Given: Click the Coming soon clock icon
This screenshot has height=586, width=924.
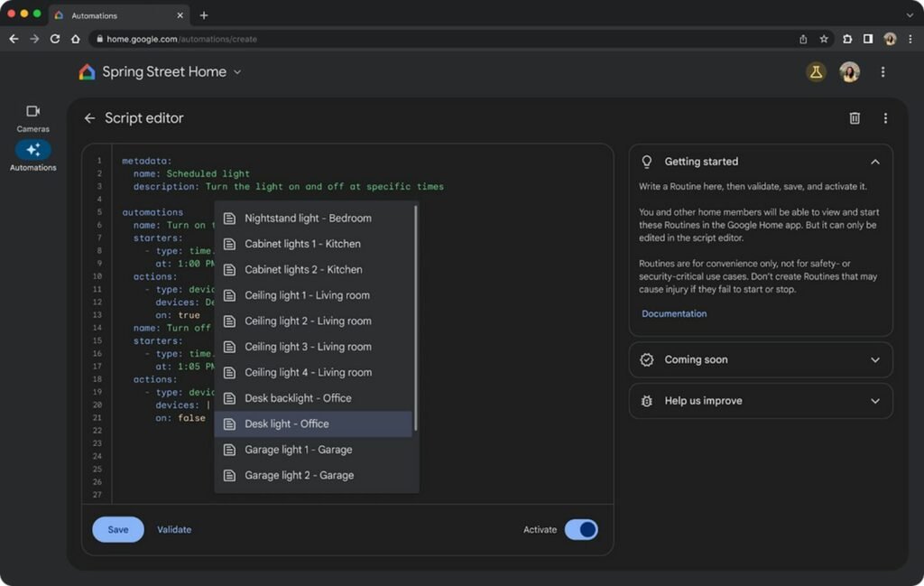Looking at the screenshot, I should point(646,359).
